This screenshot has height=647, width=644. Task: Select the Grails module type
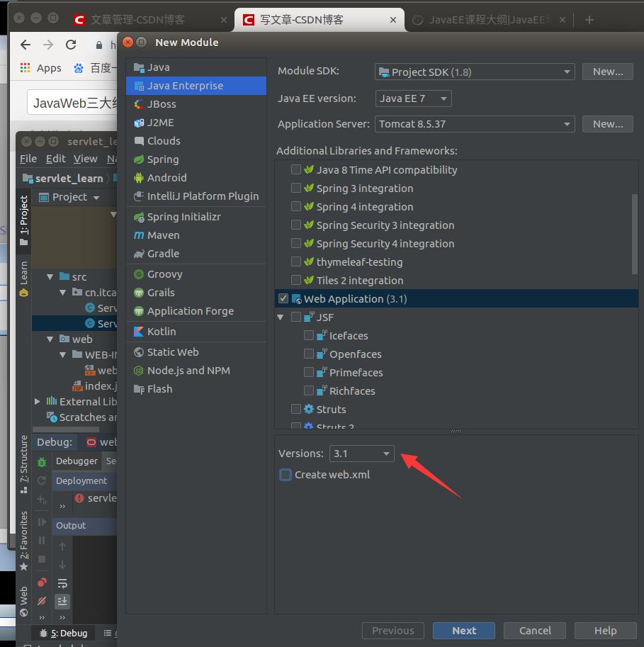(x=196, y=293)
